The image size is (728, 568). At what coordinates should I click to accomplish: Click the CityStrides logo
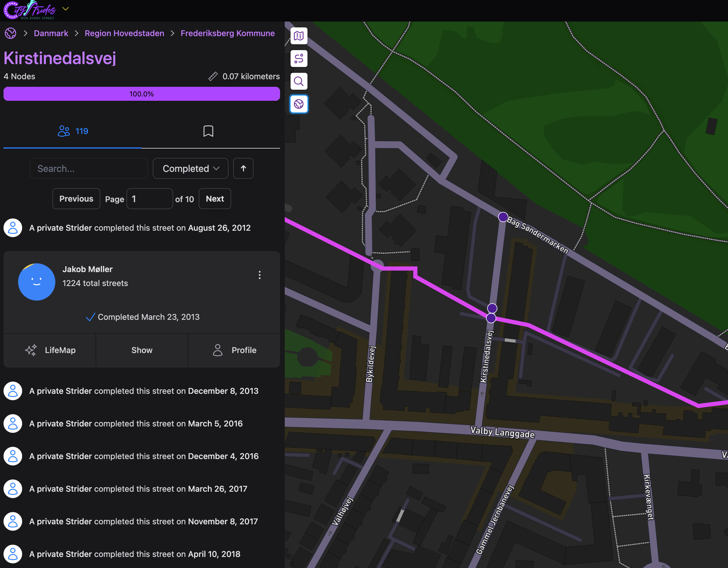point(30,10)
